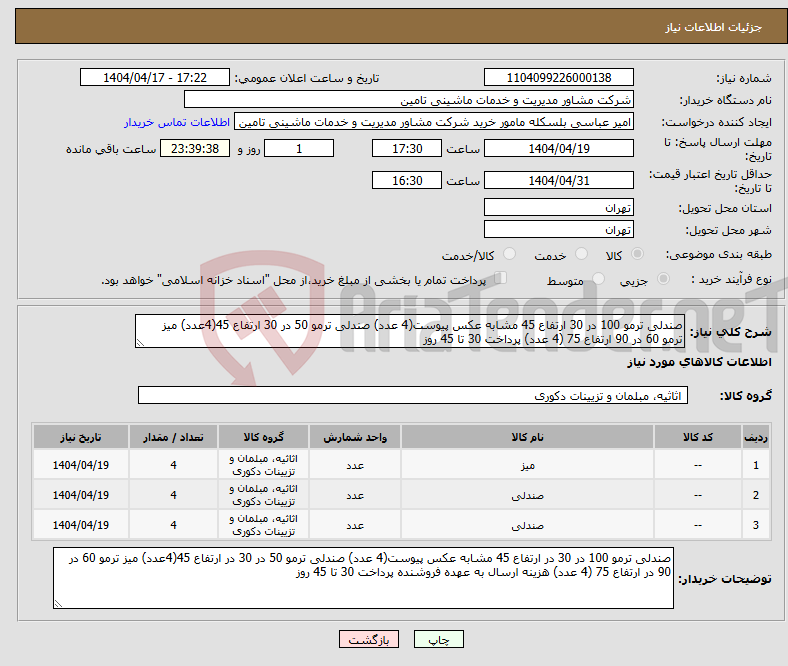Viewport: 788px width, 666px height.
Task: Click the remaining time 23:39:38 field
Action: [x=195, y=148]
